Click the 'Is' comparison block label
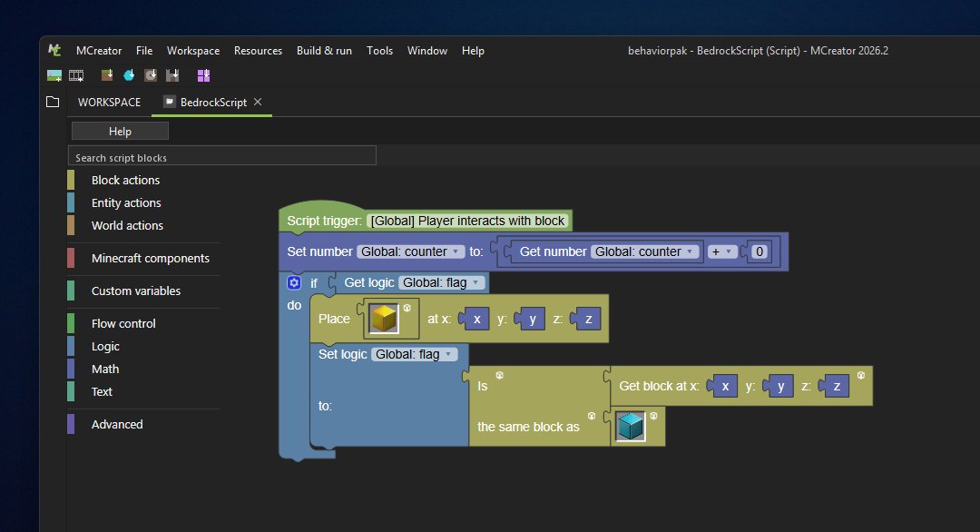The height and width of the screenshot is (532, 980). 483,387
